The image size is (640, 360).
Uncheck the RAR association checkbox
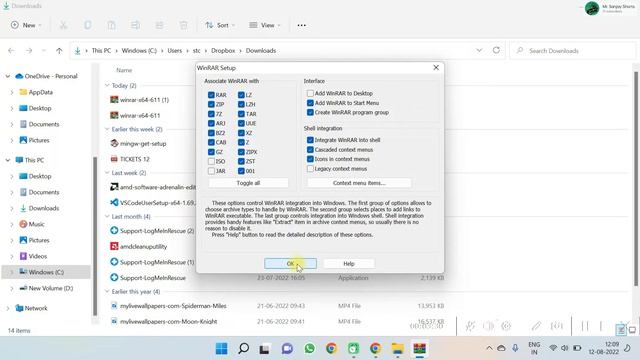click(211, 95)
